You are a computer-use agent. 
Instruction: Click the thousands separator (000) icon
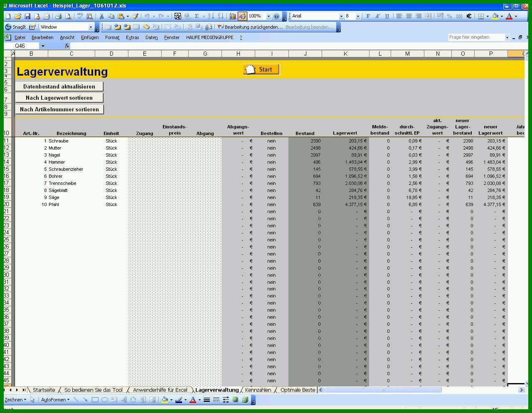click(459, 16)
